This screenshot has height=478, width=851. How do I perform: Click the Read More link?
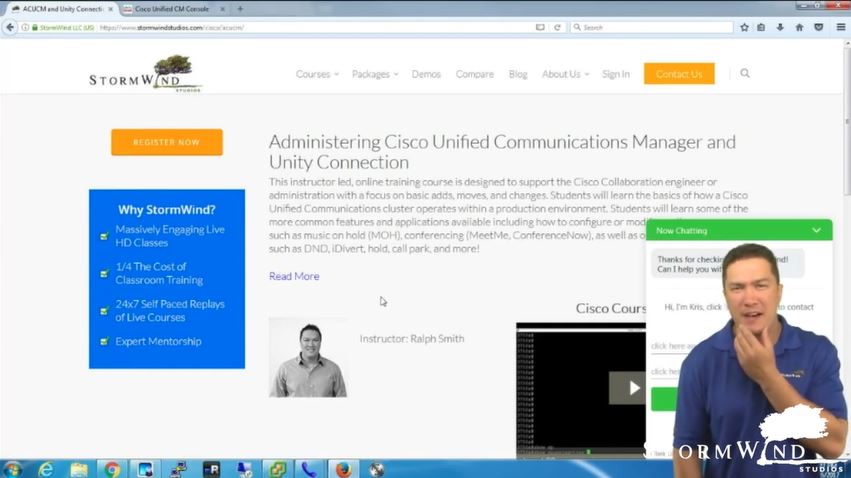click(x=294, y=276)
